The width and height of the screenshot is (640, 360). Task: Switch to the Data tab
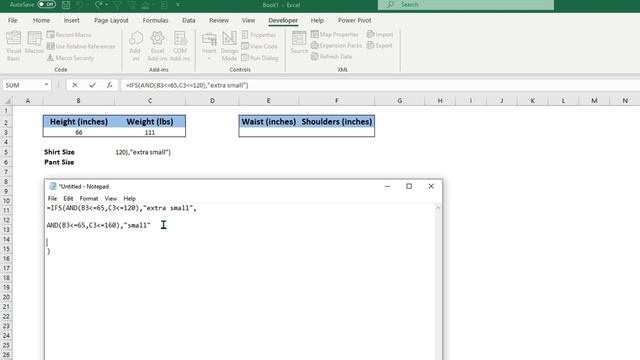pos(189,20)
